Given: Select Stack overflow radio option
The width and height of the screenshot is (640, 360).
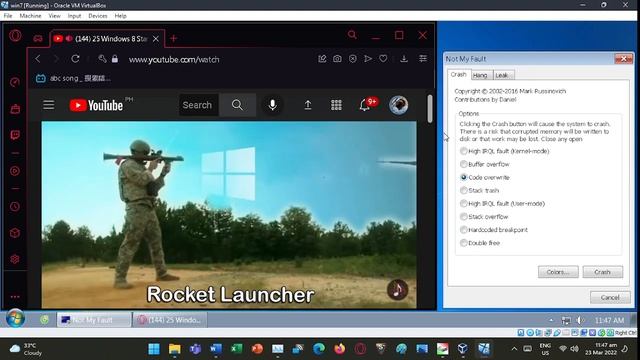Looking at the screenshot, I should (x=464, y=216).
